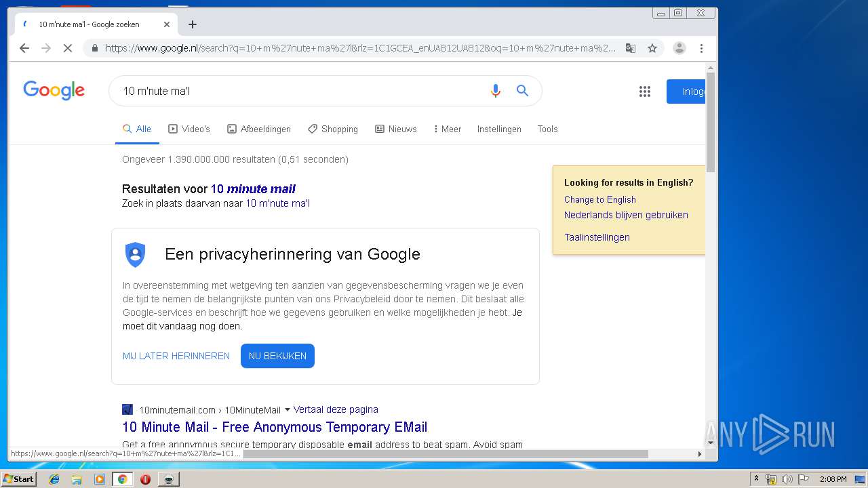Screen dimensions: 868x488
Task: Open a new tab with plus button
Action: pyautogui.click(x=193, y=24)
